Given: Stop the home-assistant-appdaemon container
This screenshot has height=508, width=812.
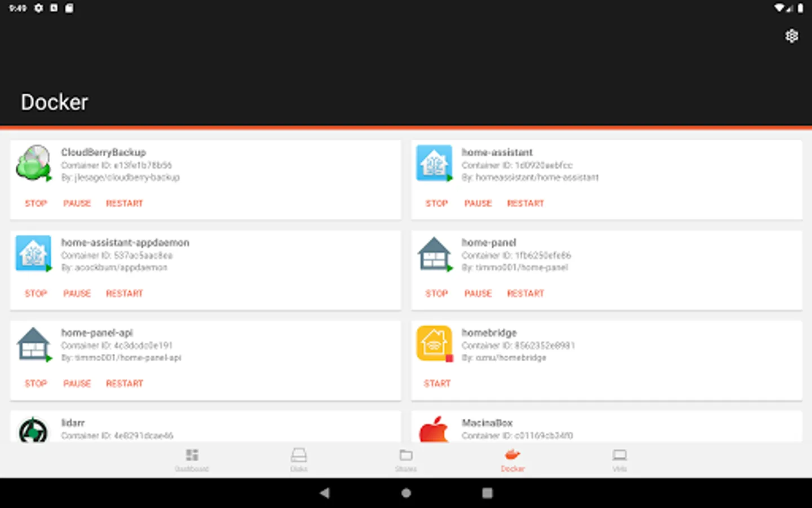Looking at the screenshot, I should (36, 294).
